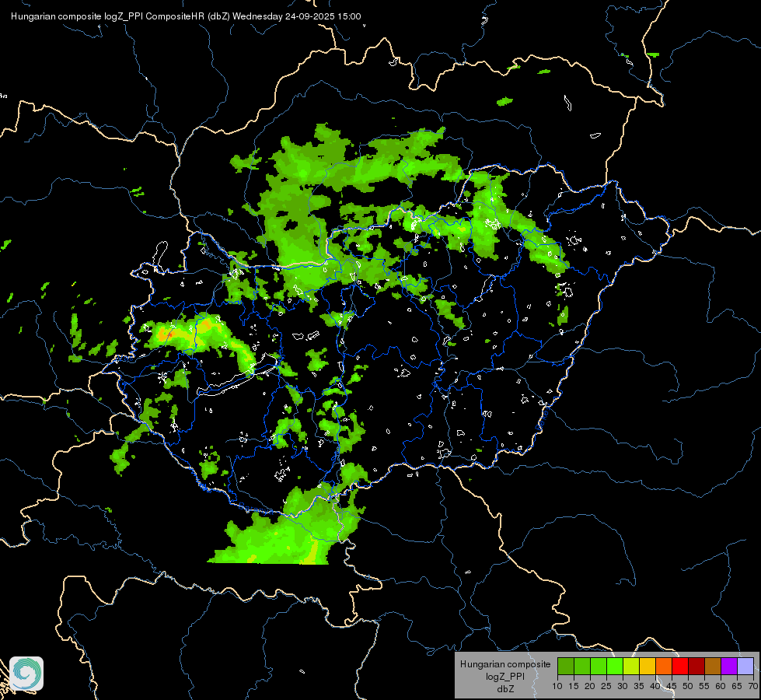This screenshot has height=700, width=761.
Task: Click the '65' legend scale value
Action: click(x=737, y=687)
